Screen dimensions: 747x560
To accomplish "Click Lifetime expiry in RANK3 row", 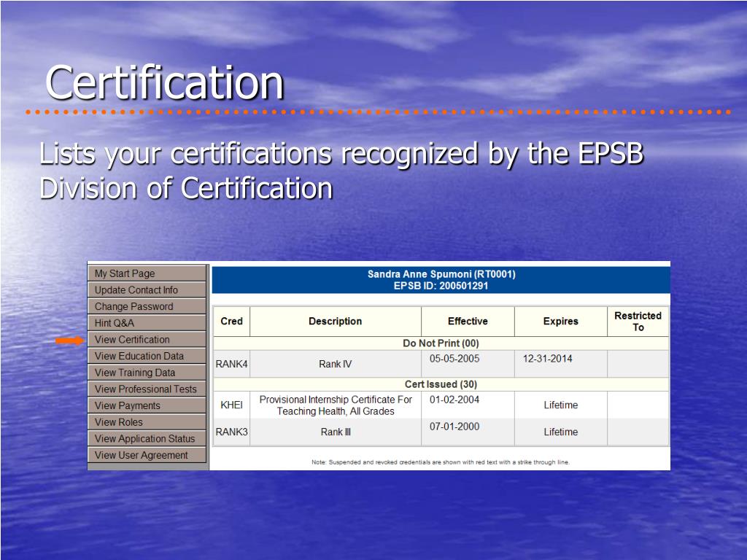I will pos(561,432).
